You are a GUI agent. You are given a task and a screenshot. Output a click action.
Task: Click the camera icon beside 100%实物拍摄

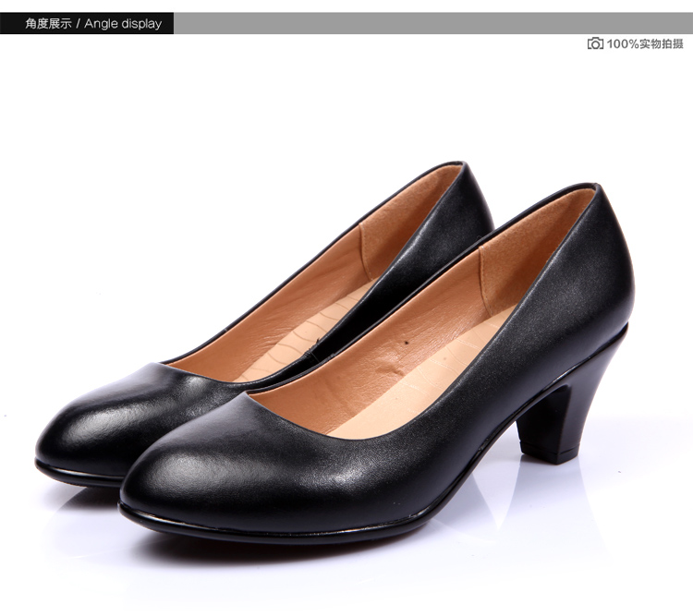(x=595, y=43)
